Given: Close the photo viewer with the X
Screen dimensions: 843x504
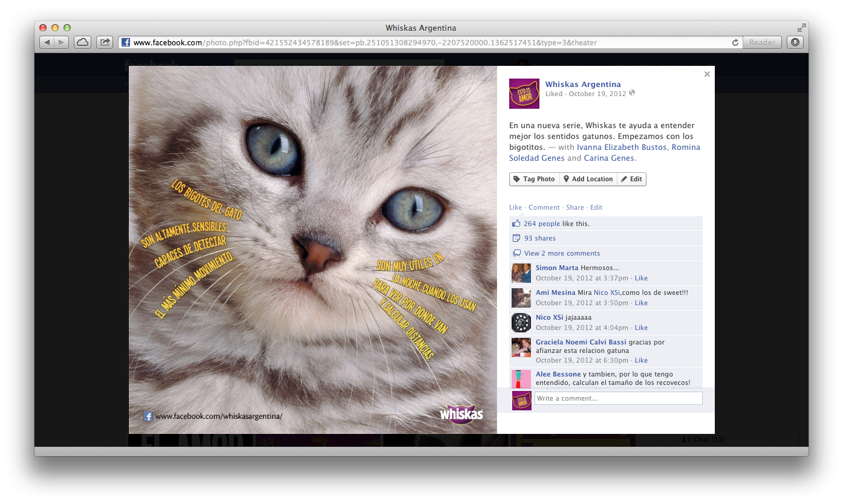Looking at the screenshot, I should (x=707, y=74).
